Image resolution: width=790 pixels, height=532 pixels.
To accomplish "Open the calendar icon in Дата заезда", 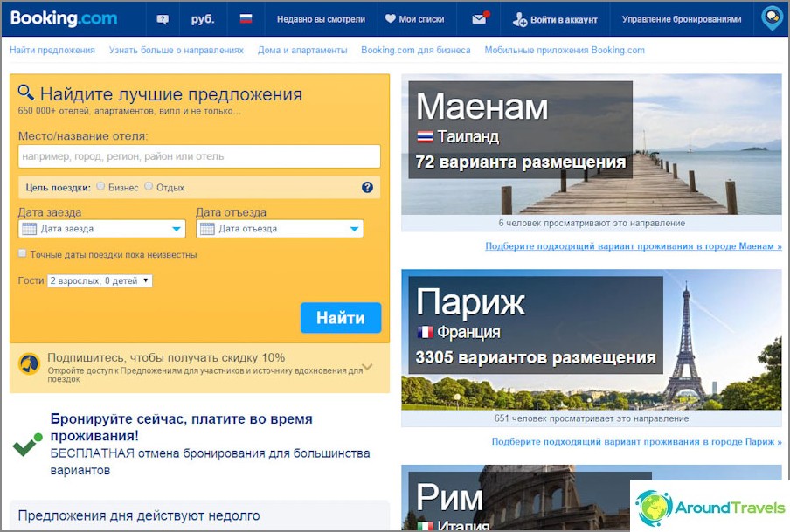I will click(x=29, y=229).
